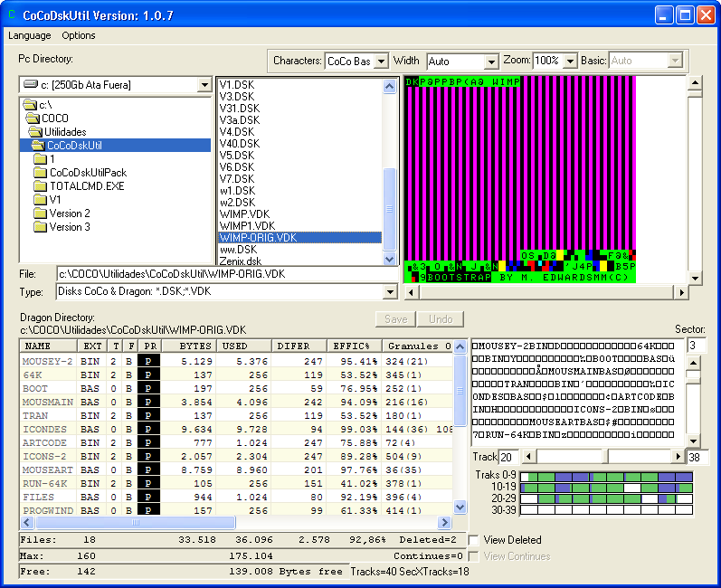Click the Version 2 folder icon
Viewport: 721px width, 588px height.
(x=41, y=213)
